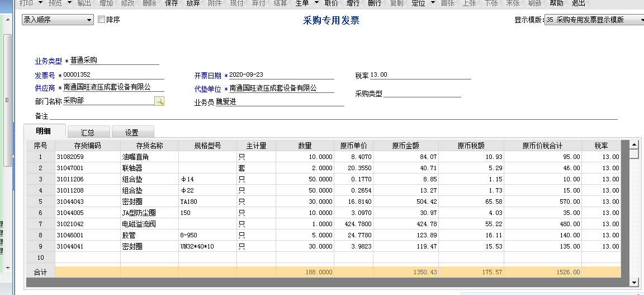Click the 定位 locate toolbar button
The image size is (644, 295).
click(418, 3)
